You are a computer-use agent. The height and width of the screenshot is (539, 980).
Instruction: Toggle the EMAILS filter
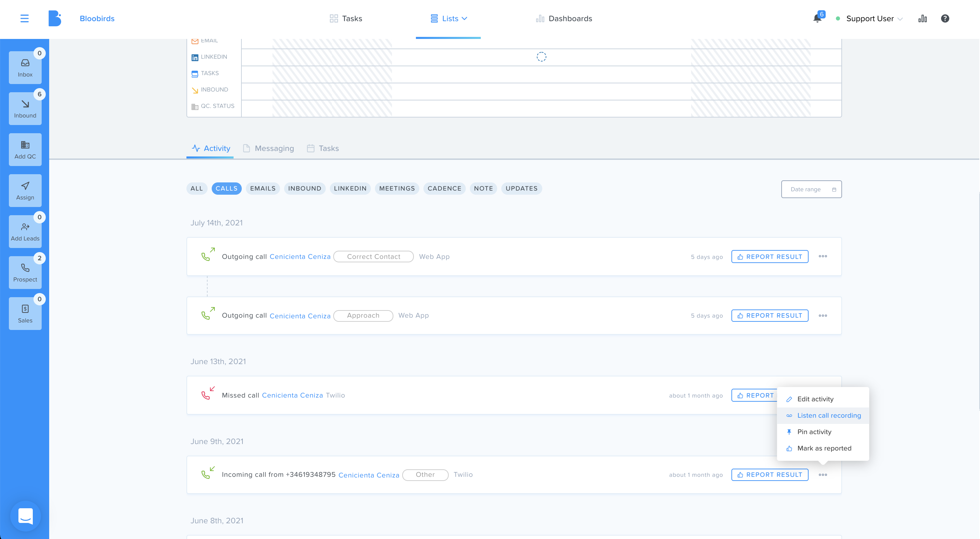tap(263, 189)
